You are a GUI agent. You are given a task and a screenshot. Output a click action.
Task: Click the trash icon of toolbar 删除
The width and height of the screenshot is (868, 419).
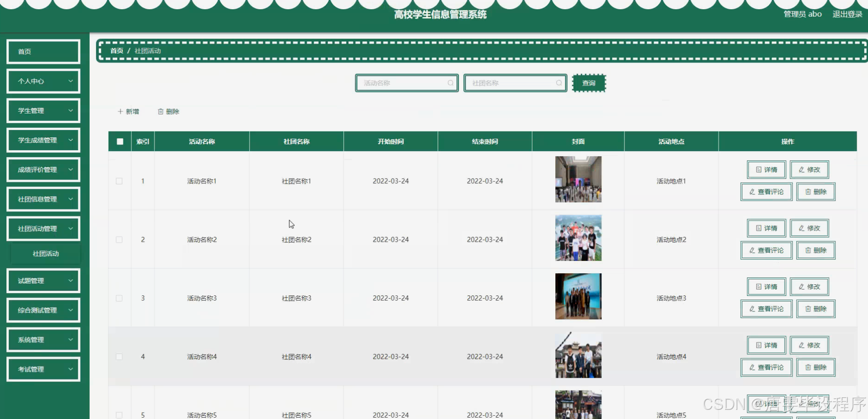(160, 112)
